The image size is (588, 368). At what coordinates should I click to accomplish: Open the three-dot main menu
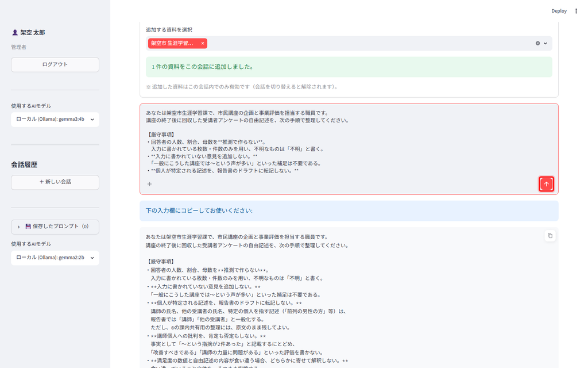[x=576, y=11]
